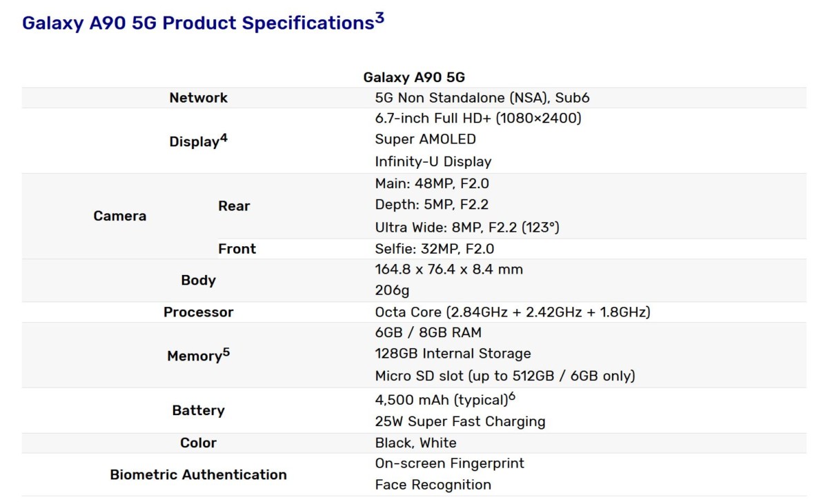
Task: Select the Galaxy A90 5G column header
Action: tap(414, 77)
